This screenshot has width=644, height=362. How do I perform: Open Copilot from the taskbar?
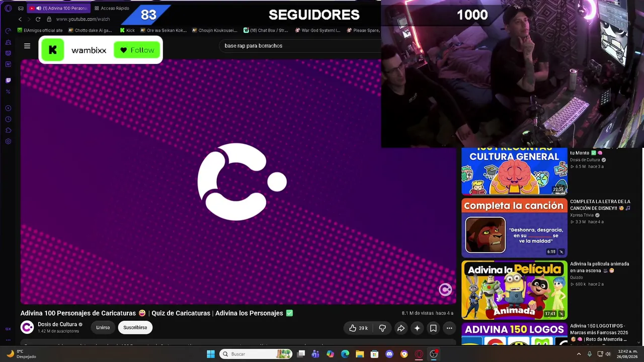[330, 354]
